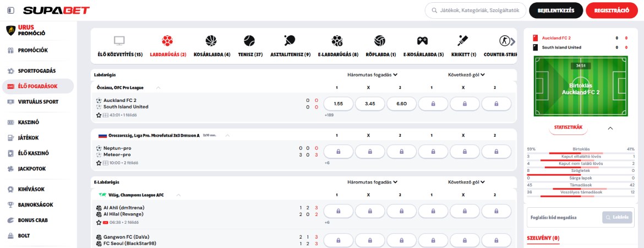Bet on South Island United at 6.60
Image resolution: width=644 pixels, height=248 pixels.
[x=401, y=104]
